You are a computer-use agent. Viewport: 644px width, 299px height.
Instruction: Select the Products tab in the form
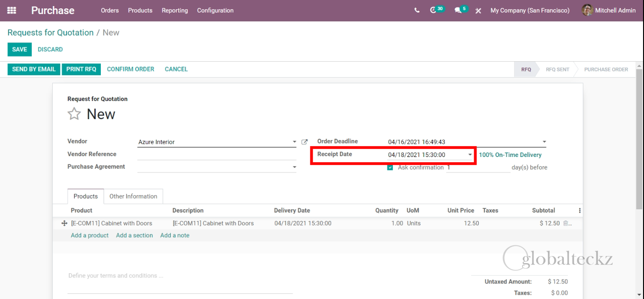tap(85, 196)
